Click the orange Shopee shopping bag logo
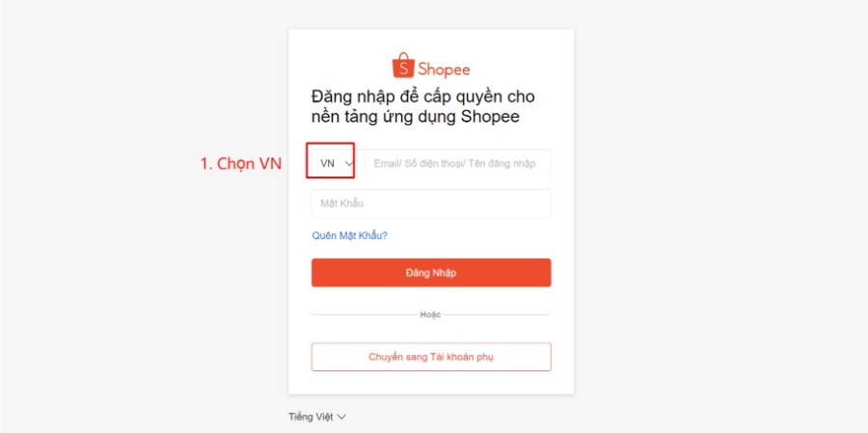 pyautogui.click(x=403, y=66)
